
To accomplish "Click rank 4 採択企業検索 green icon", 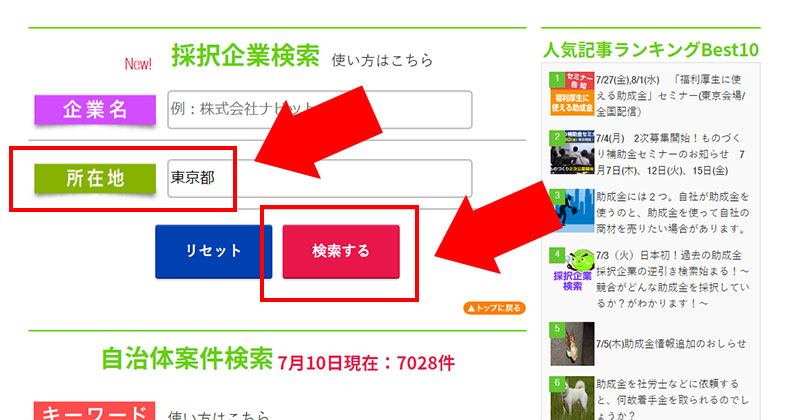I will click(571, 271).
